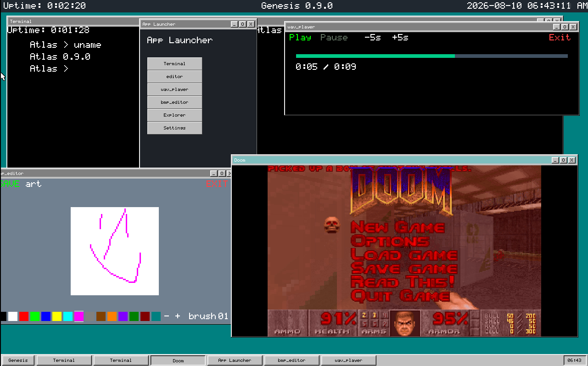Choose the cyan color swatch
The height and width of the screenshot is (366, 588).
(x=68, y=316)
